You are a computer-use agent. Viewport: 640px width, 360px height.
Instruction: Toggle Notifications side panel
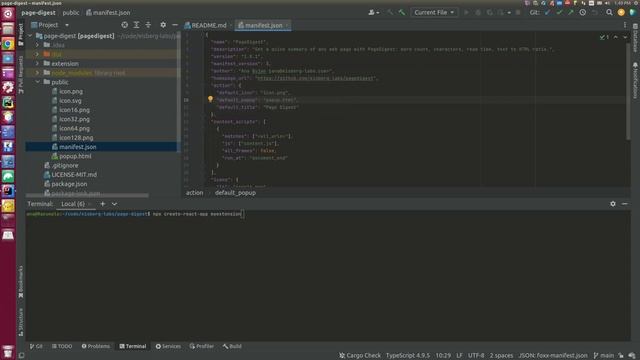click(x=635, y=80)
